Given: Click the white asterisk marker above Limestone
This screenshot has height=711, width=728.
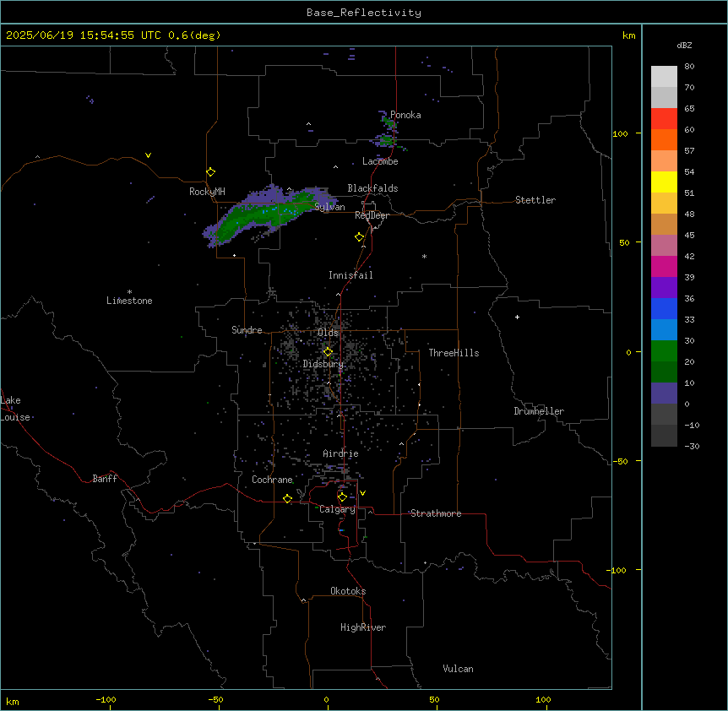Looking at the screenshot, I should tap(129, 292).
